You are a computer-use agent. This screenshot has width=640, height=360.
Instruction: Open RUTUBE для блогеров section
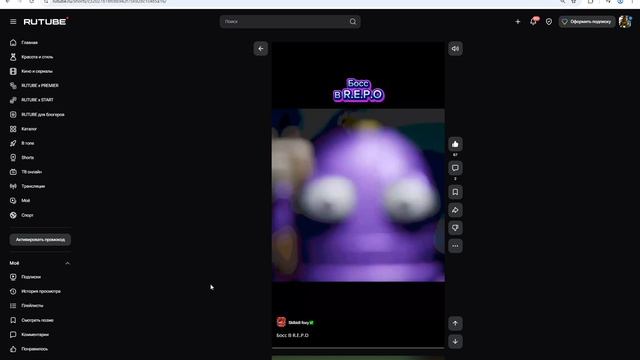point(42,115)
